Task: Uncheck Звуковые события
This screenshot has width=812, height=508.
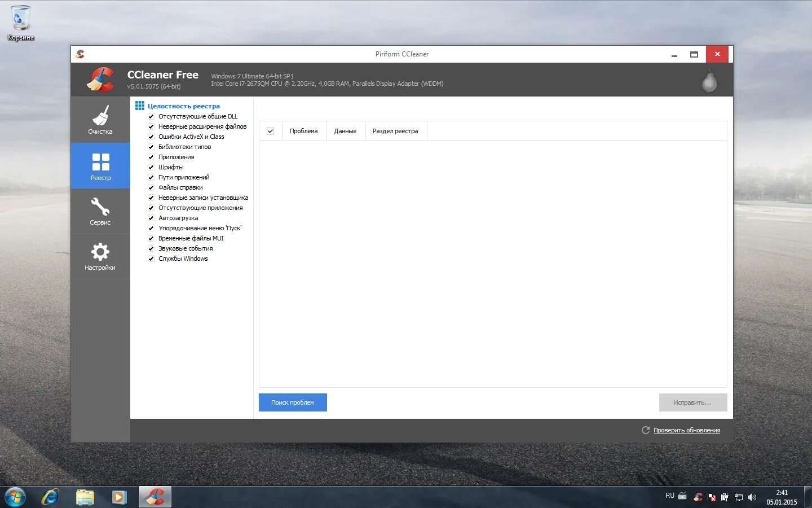Action: point(151,248)
